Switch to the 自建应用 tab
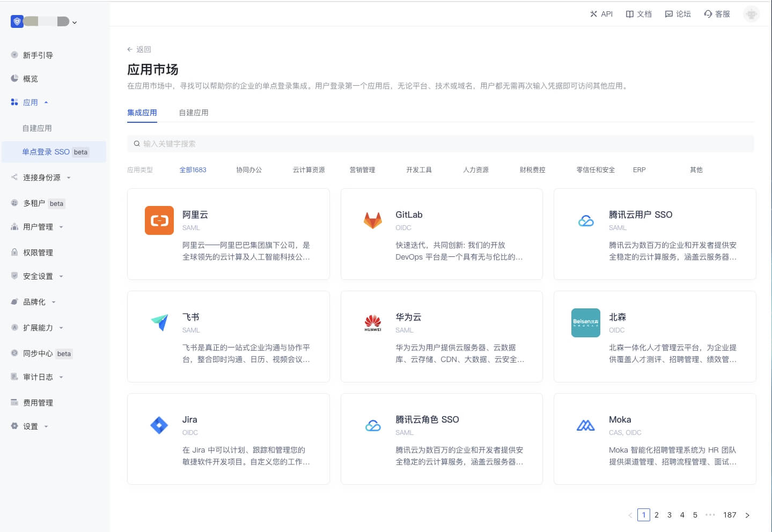Viewport: 772px width, 532px height. click(x=193, y=113)
